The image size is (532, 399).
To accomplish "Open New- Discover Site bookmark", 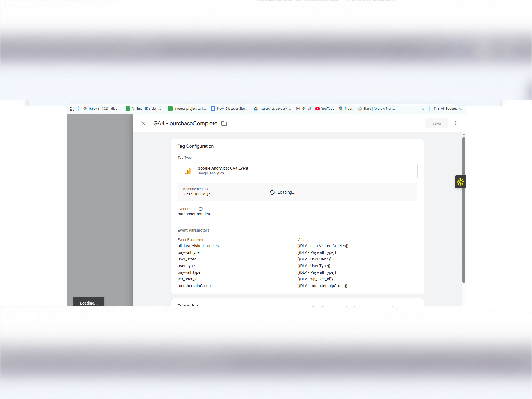I will pos(229,109).
